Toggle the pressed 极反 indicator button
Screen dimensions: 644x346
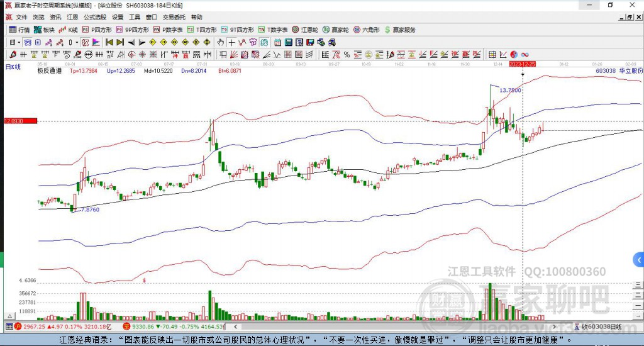pos(85,42)
